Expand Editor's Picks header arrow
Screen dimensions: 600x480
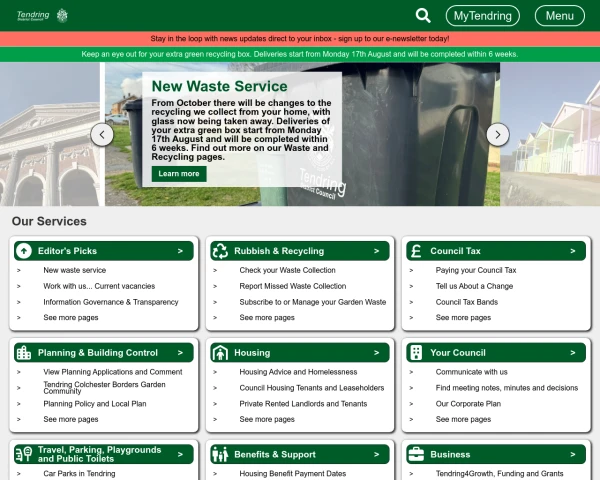tap(180, 251)
